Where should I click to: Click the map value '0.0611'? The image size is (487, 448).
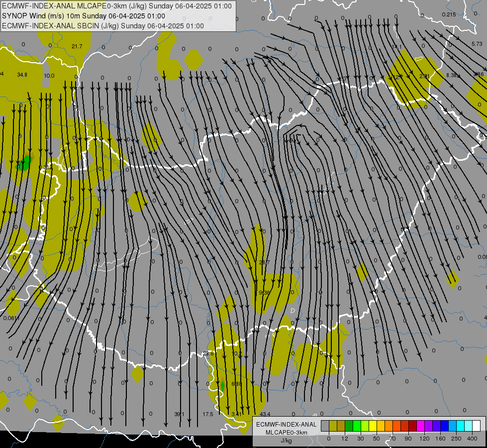tap(11, 318)
